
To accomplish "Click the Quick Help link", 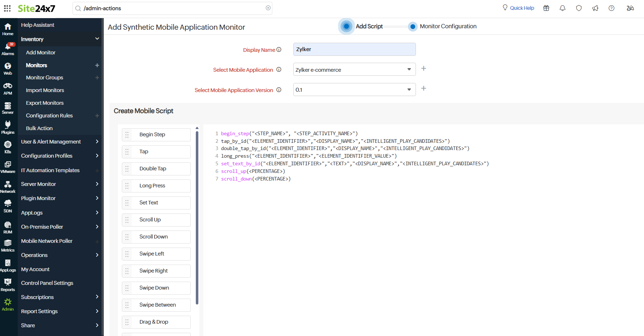I will pos(522,8).
